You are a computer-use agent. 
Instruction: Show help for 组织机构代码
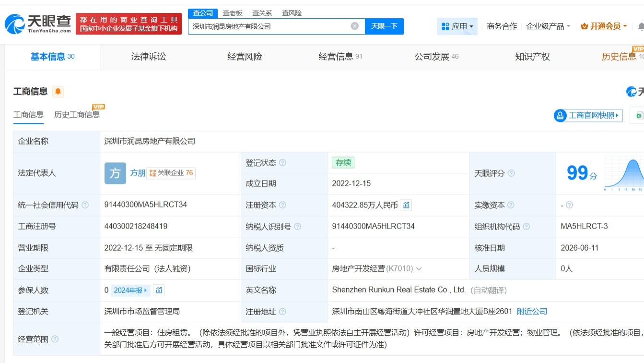click(x=526, y=226)
